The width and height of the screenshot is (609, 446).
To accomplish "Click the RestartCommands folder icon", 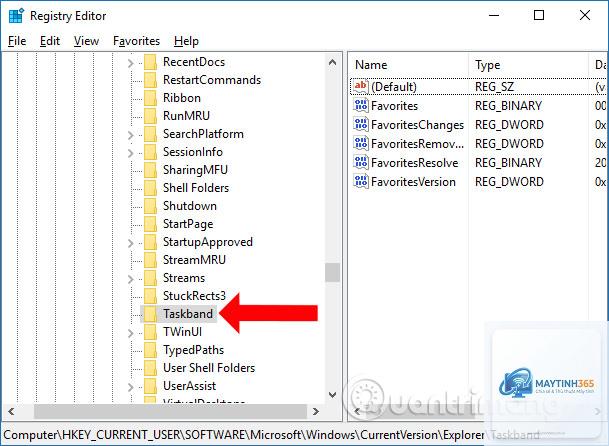I will click(x=150, y=80).
